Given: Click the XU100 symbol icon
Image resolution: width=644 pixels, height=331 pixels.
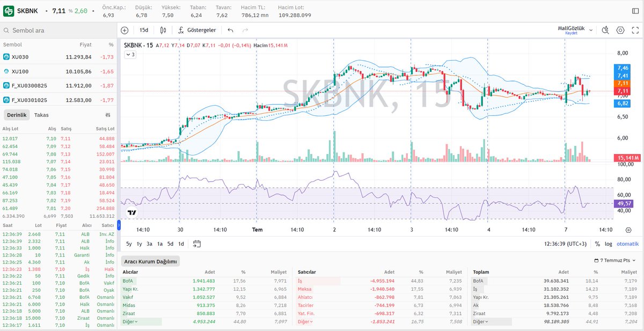Looking at the screenshot, I should click(6, 71).
